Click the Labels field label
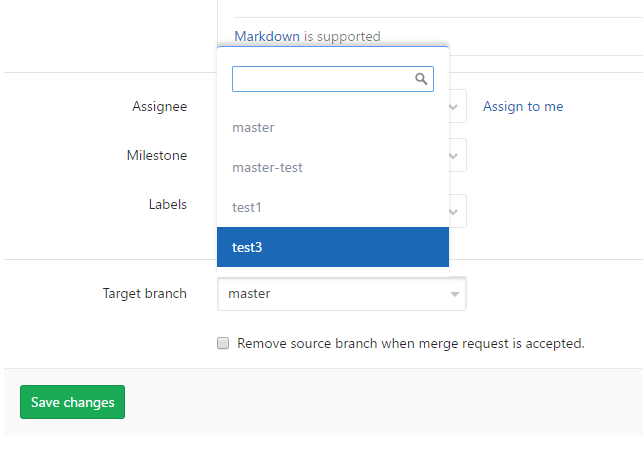The image size is (643, 476). [x=167, y=204]
